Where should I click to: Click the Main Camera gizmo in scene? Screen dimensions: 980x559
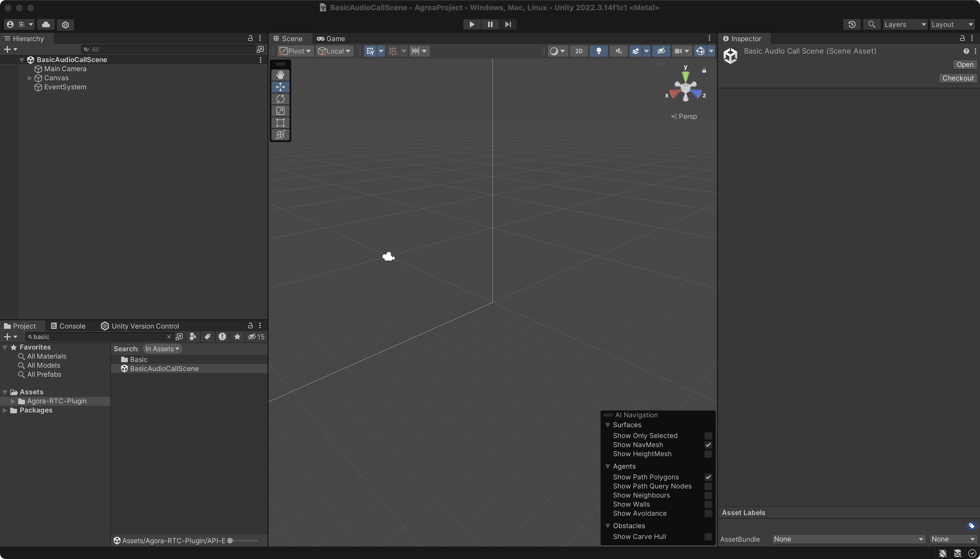[388, 257]
